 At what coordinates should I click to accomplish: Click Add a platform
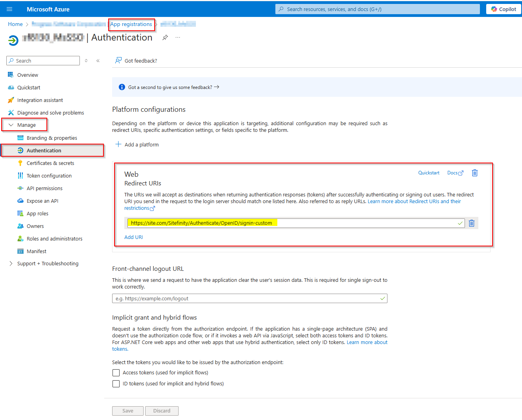[137, 144]
